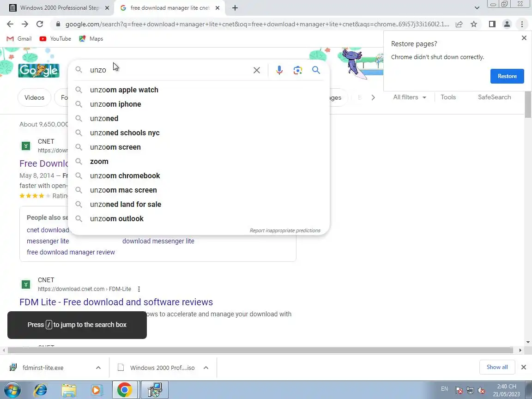
Task: Open free download manager review link
Action: pyautogui.click(x=71, y=252)
